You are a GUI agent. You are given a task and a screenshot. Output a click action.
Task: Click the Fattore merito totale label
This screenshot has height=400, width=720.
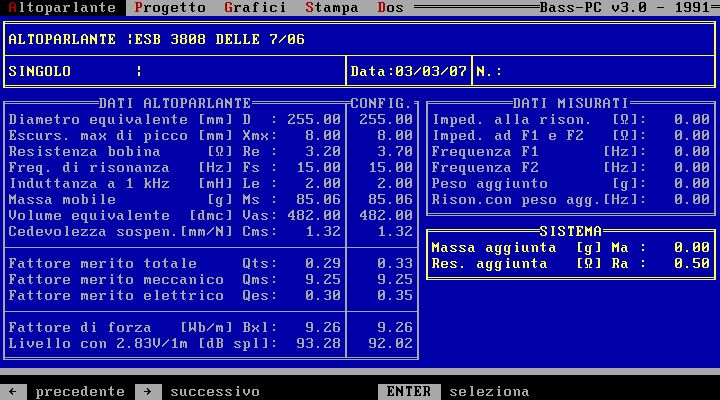(x=103, y=264)
